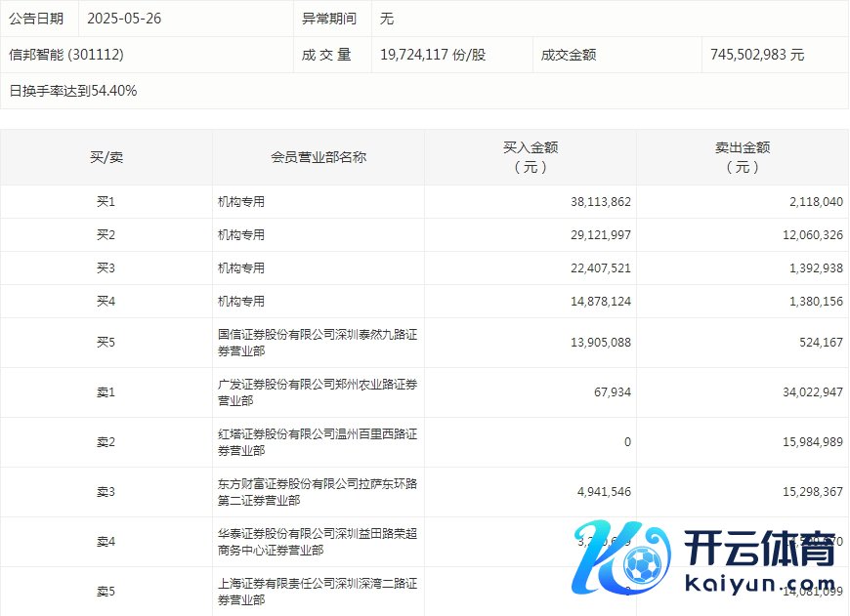Click 机构专用 in the 买4 row
The height and width of the screenshot is (616, 850).
coord(241,302)
